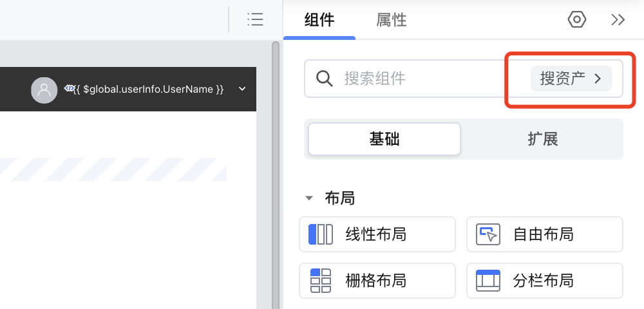Image resolution: width=644 pixels, height=309 pixels.
Task: Click the search magnifier icon
Action: point(325,78)
